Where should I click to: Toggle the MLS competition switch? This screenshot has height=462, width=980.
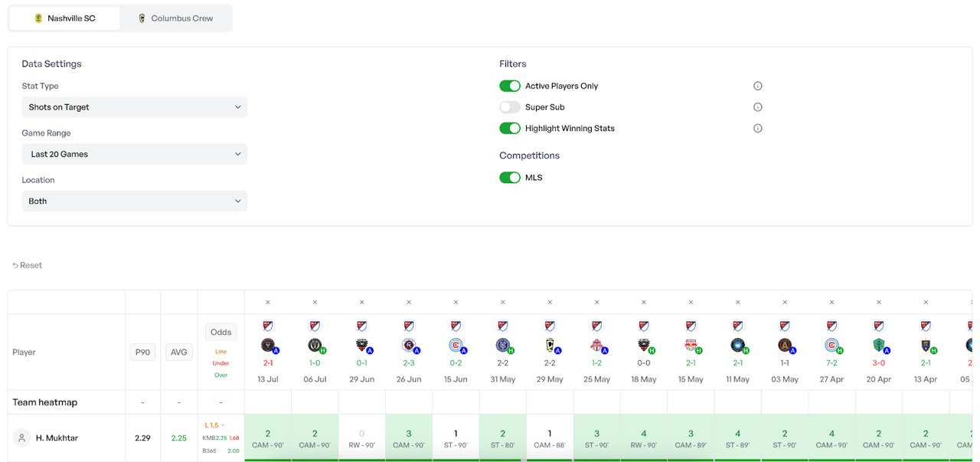510,178
